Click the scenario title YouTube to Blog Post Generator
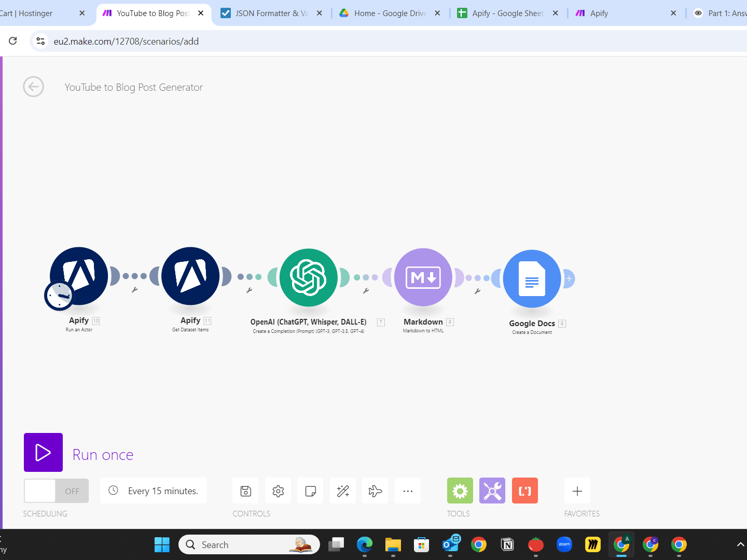The width and height of the screenshot is (747, 560). [133, 87]
